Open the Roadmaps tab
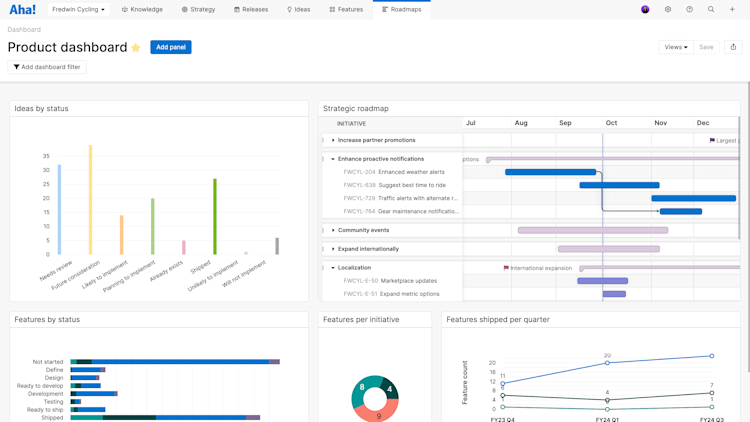 (x=402, y=10)
